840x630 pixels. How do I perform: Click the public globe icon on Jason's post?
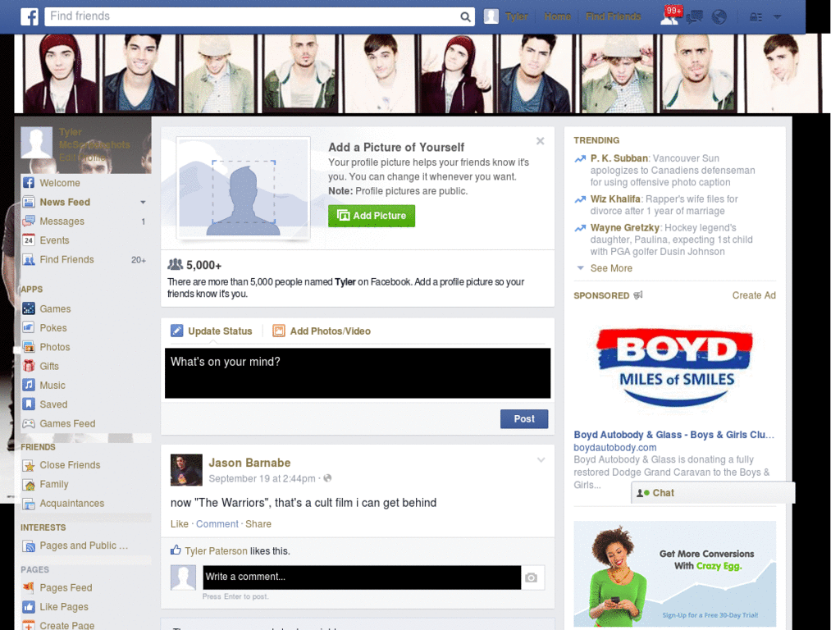[x=327, y=478]
